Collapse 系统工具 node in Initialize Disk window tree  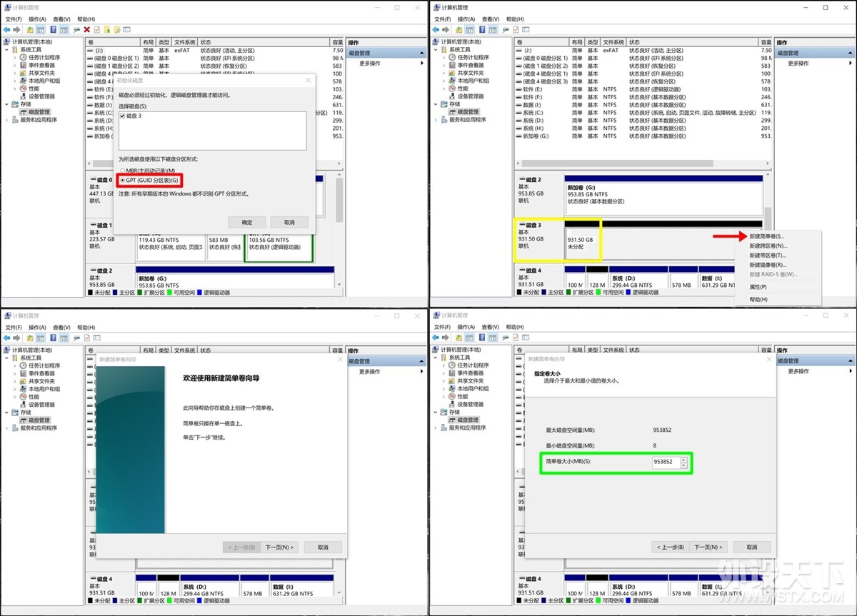(7, 50)
